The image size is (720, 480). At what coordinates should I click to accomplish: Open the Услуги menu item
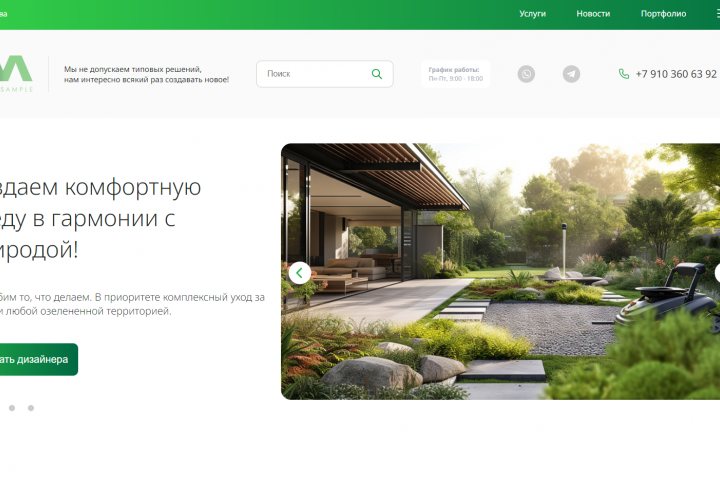pos(532,14)
